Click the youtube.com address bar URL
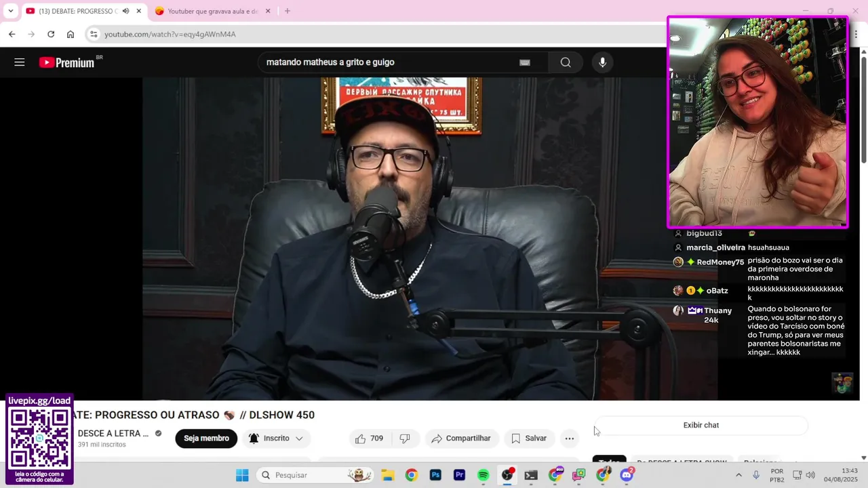Viewport: 868px width, 488px height. tap(170, 34)
